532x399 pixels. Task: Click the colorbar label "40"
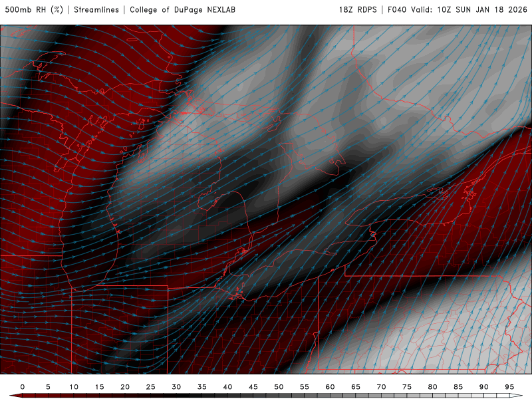click(x=227, y=387)
